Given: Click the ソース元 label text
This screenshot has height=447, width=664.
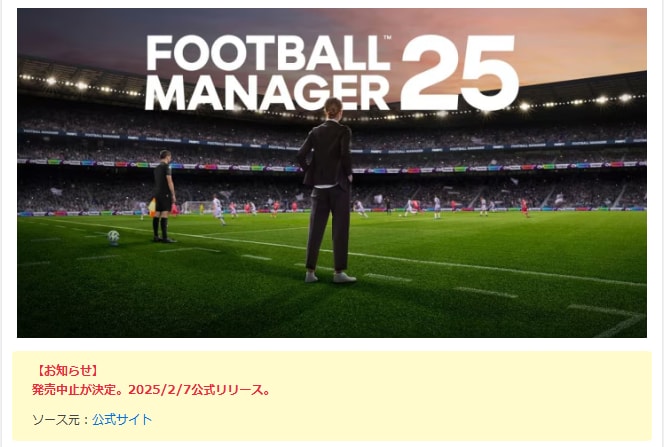Looking at the screenshot, I should tap(56, 419).
